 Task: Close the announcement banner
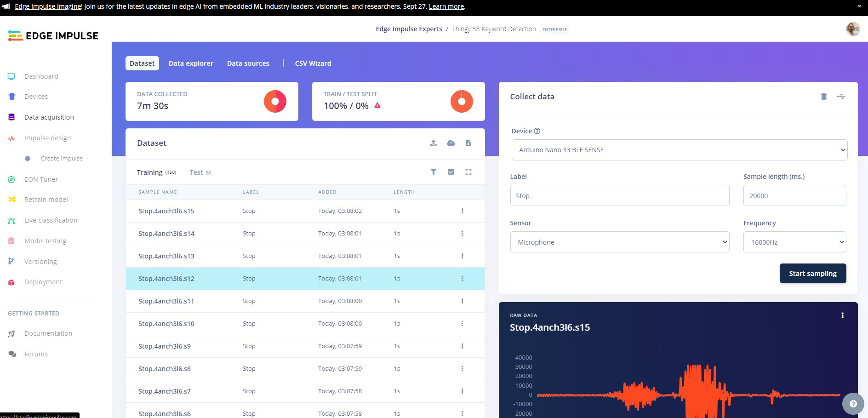click(859, 6)
